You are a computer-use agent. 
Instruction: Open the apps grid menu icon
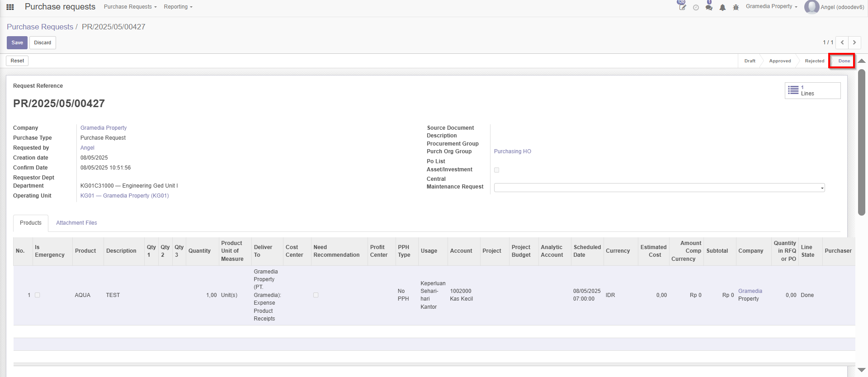point(10,7)
